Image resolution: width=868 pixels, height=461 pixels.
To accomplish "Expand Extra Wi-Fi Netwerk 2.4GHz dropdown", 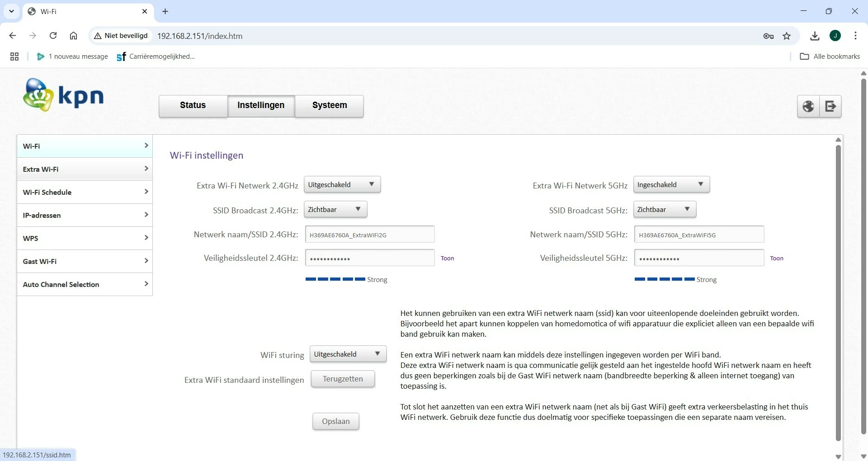I will coord(342,184).
